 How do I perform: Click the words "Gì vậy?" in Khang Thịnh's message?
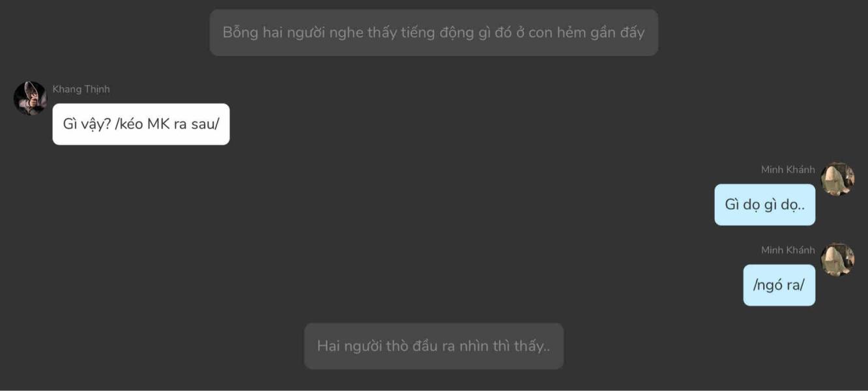[x=87, y=124]
